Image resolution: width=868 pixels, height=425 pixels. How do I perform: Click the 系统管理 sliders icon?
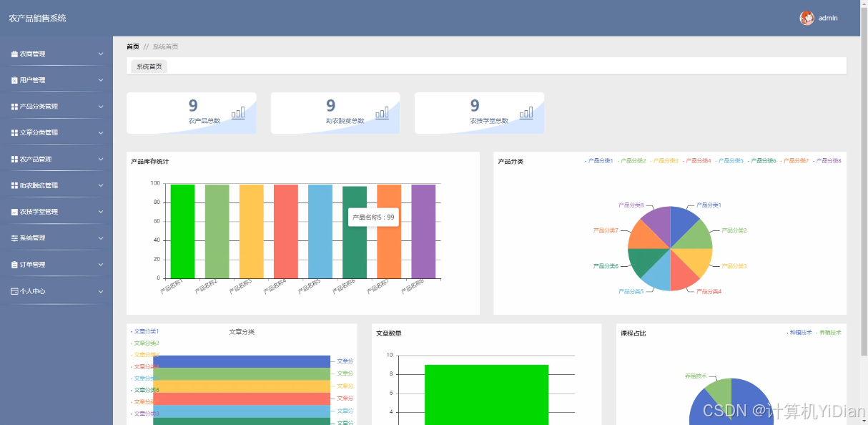point(14,238)
